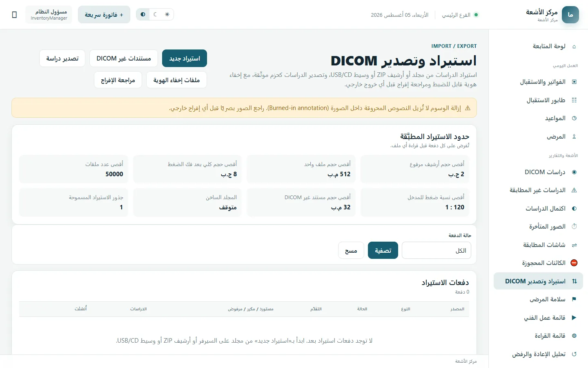Viewport: 588px width, 368px height.
Task: Click the الدراسات column header
Action: [x=138, y=309]
